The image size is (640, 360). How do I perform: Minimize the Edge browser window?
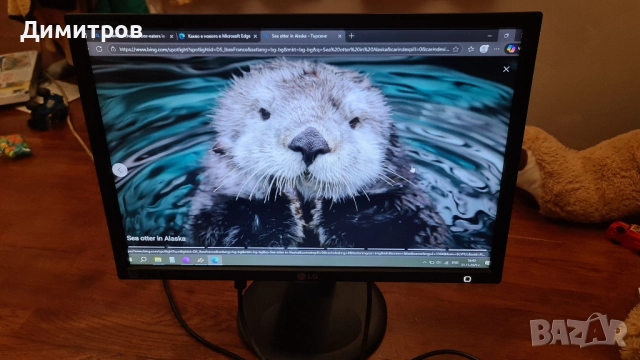[x=489, y=36]
